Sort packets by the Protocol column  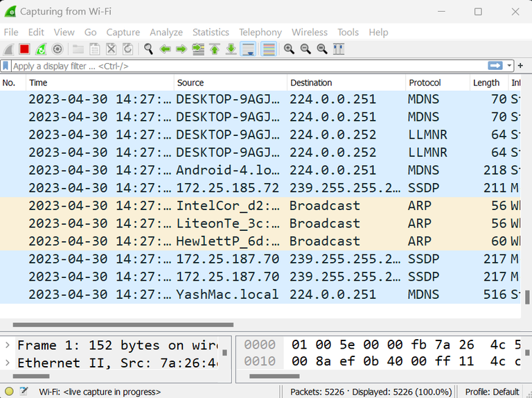(438, 83)
